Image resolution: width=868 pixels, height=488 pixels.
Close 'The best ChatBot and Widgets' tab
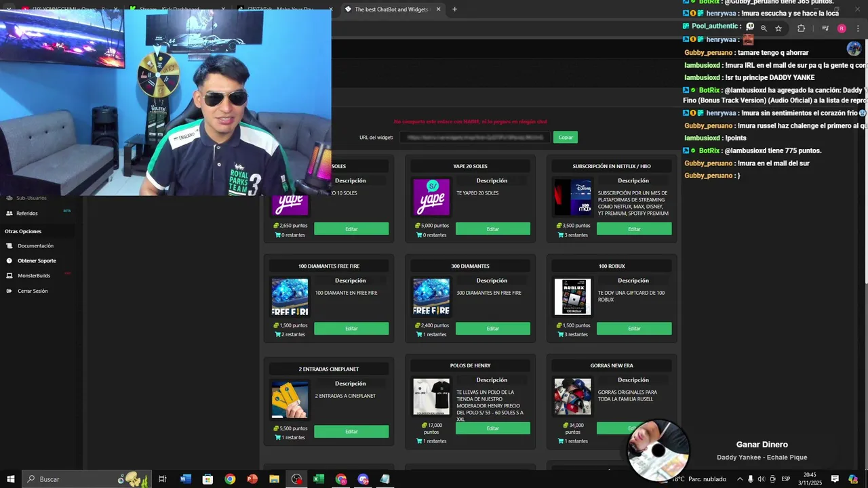coord(438,9)
